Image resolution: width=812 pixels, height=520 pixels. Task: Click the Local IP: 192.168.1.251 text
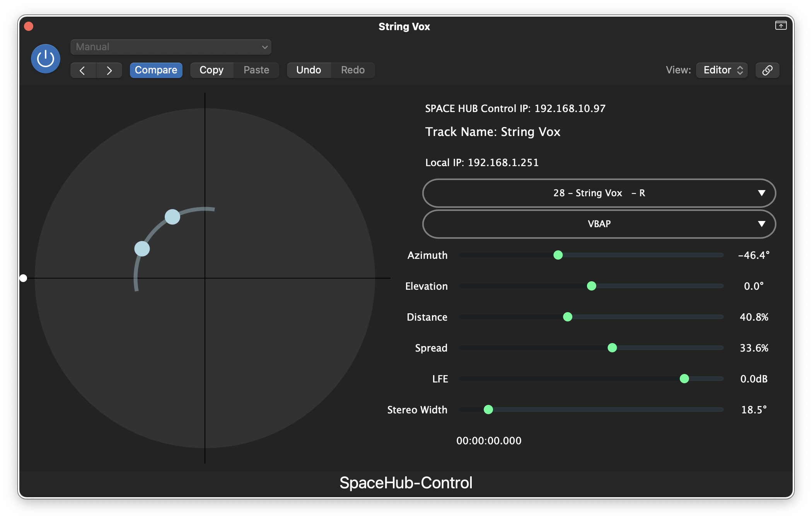point(482,162)
